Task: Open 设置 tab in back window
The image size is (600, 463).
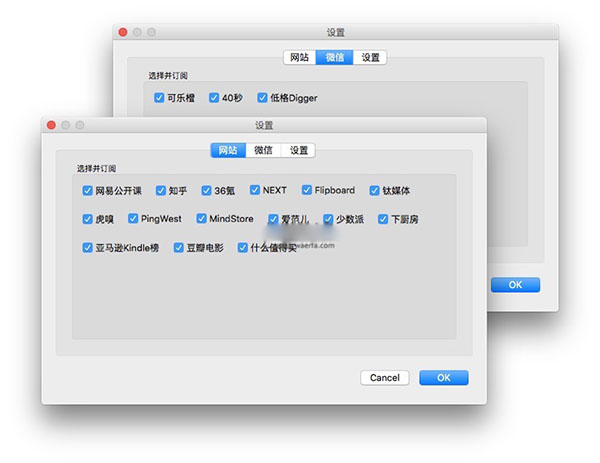Action: [x=370, y=57]
